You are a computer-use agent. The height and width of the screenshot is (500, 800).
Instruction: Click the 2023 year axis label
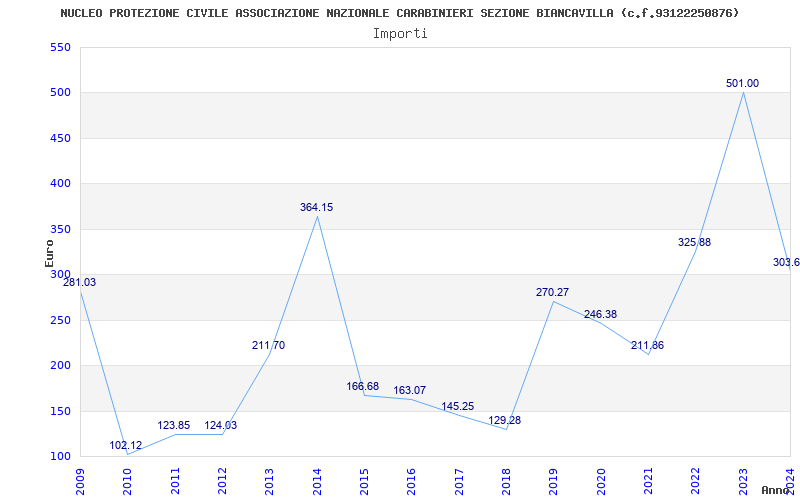tap(743, 482)
